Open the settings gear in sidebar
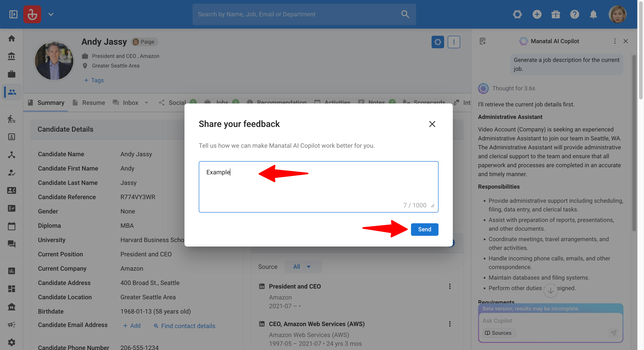This screenshot has width=644, height=350. click(x=11, y=342)
